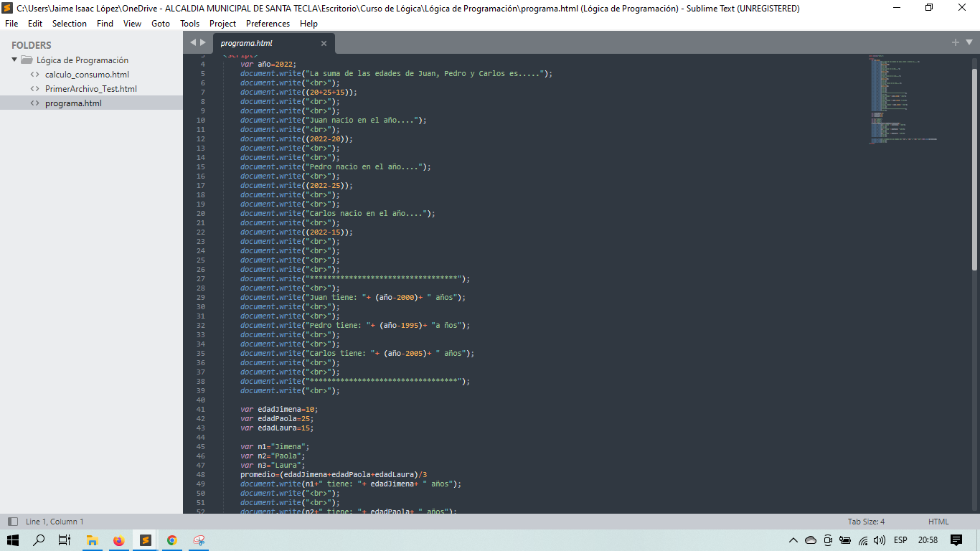
Task: Change syntax from HTML in status bar
Action: click(938, 522)
